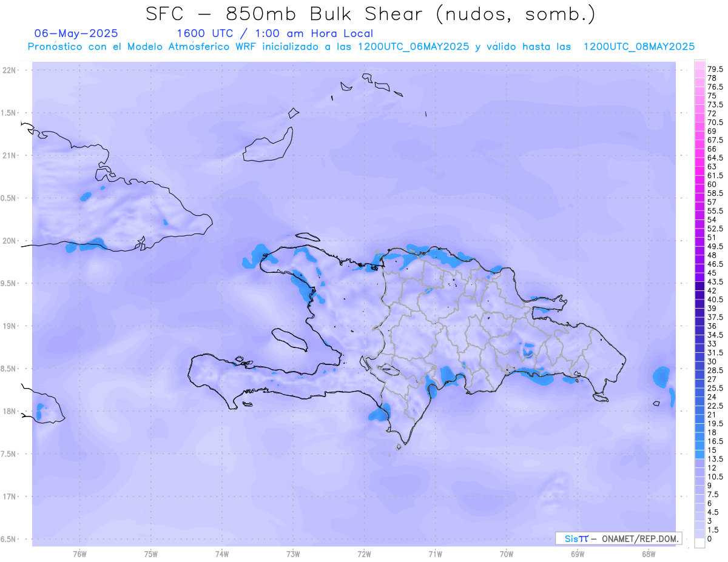Click the "52.5" colorbar value label
This screenshot has height=562, width=728.
[716, 229]
